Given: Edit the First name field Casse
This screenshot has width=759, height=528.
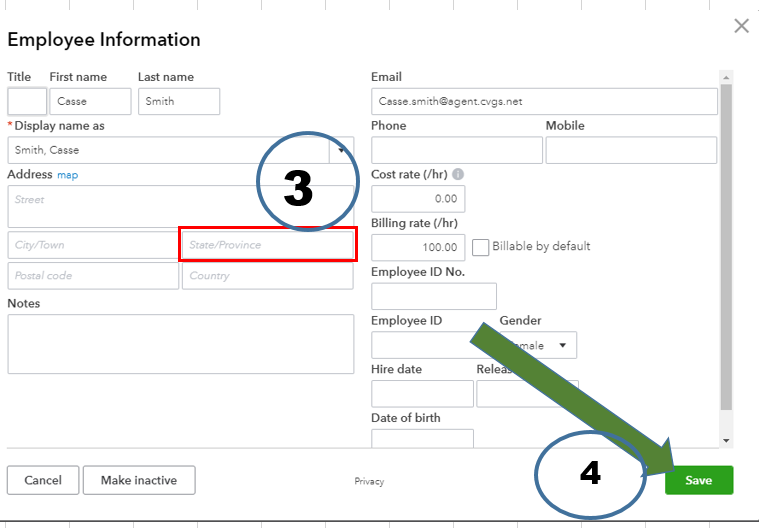Looking at the screenshot, I should [x=90, y=101].
